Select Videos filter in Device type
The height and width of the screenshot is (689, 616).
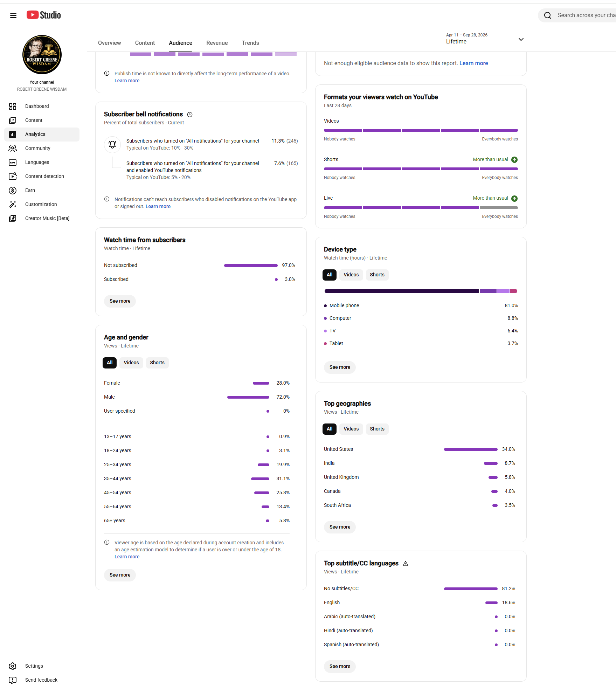351,275
